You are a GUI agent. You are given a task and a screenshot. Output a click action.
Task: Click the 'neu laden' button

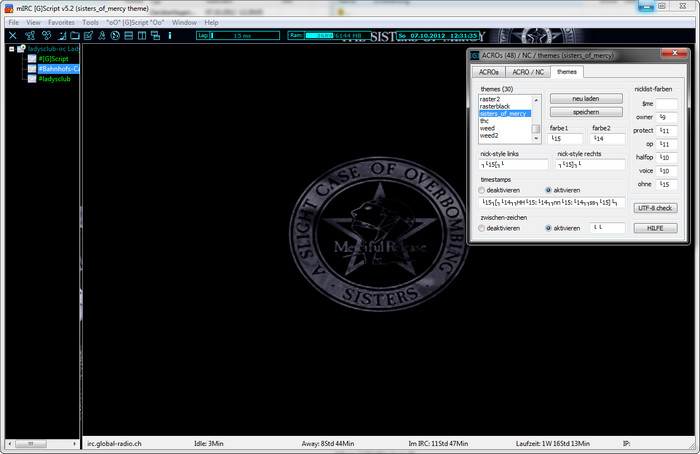click(586, 99)
